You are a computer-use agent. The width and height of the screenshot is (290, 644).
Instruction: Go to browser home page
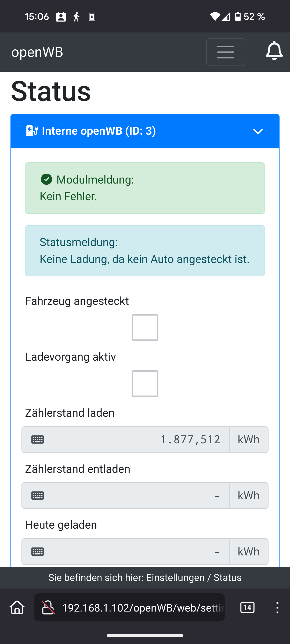click(x=17, y=608)
